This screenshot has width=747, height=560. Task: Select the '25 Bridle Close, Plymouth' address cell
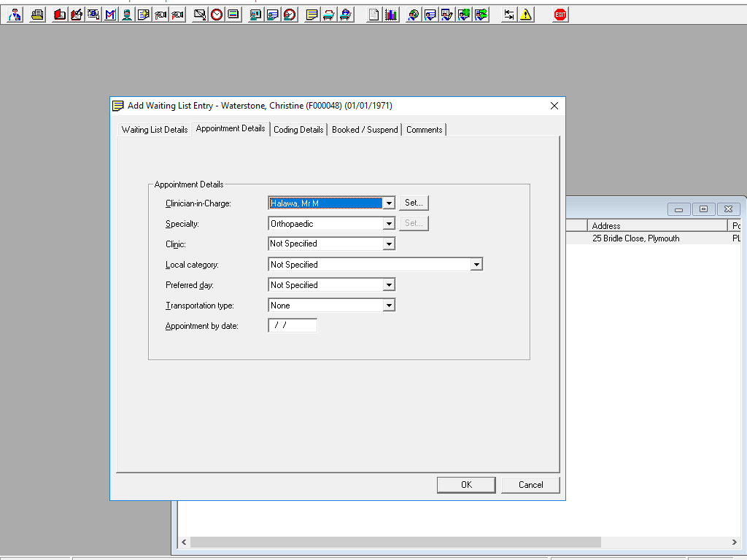636,238
